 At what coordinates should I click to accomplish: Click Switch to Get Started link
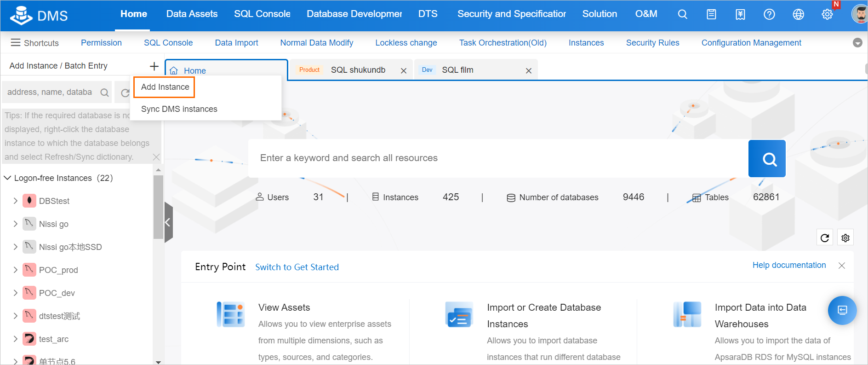(x=297, y=267)
